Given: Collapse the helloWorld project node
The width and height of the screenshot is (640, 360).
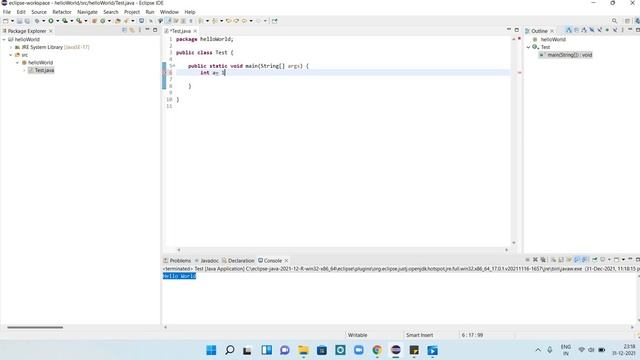Looking at the screenshot, I should click(x=4, y=40).
